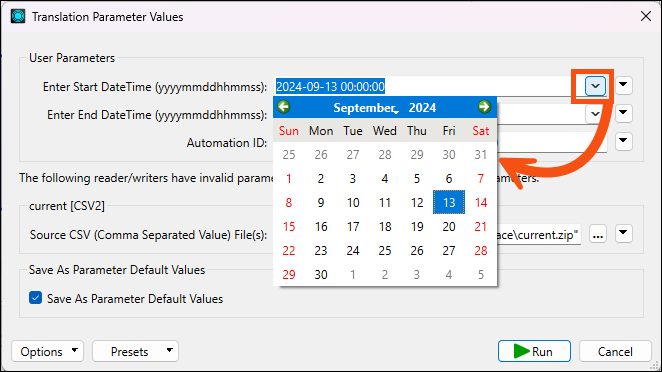
Task: Close the Translation Parameter Values dialog
Action: 646,16
